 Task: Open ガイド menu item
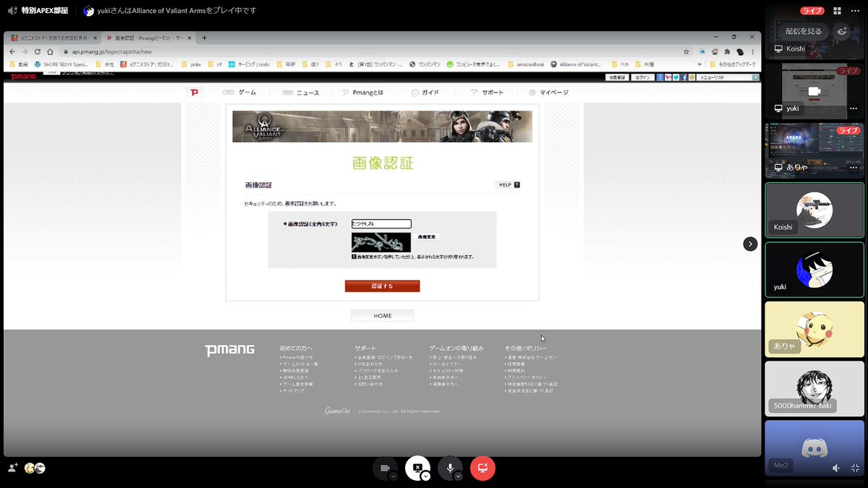[x=425, y=93]
